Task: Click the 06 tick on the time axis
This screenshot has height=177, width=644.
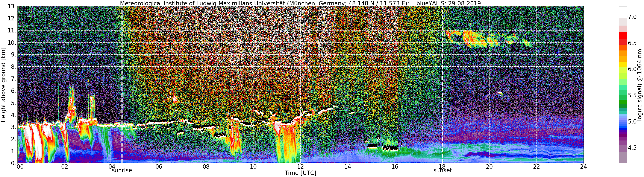Action: [159, 166]
